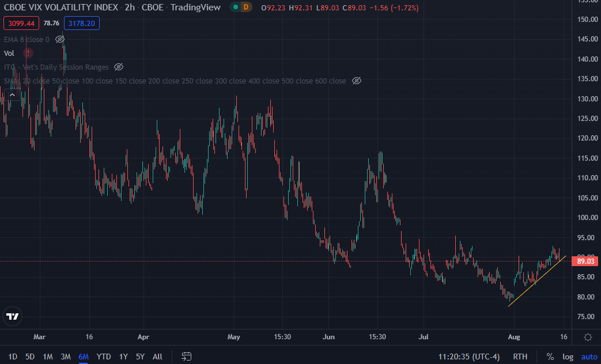Open chart settings gear icon

[x=588, y=337]
